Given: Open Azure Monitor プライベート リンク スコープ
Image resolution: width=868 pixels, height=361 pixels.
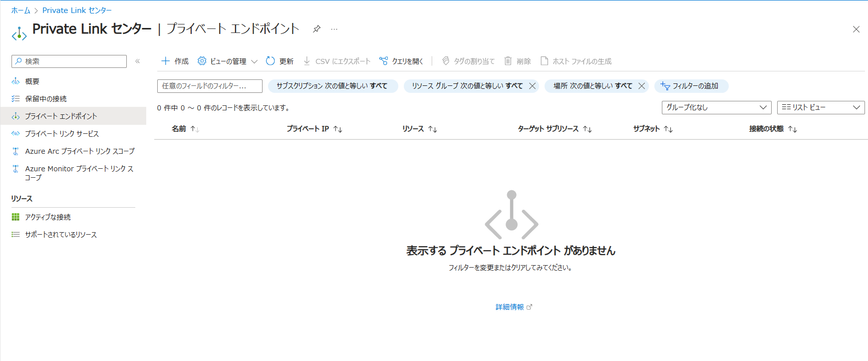Looking at the screenshot, I should 79,173.
